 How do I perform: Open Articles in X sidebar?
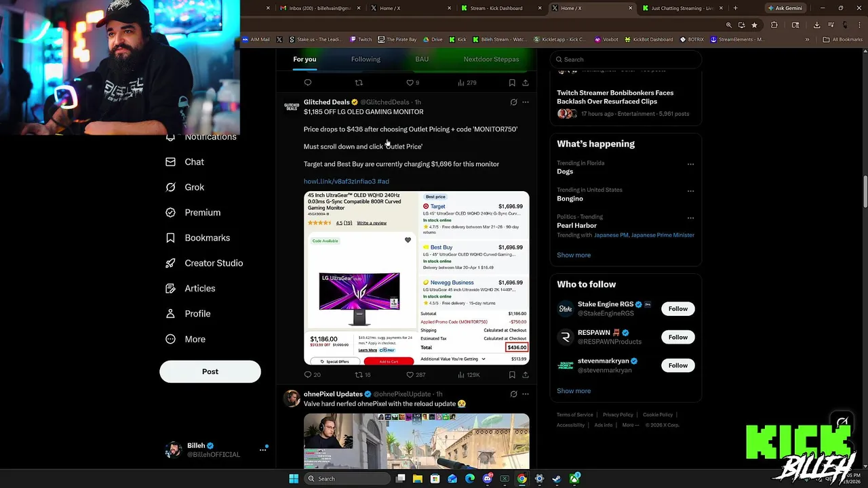[x=191, y=288]
